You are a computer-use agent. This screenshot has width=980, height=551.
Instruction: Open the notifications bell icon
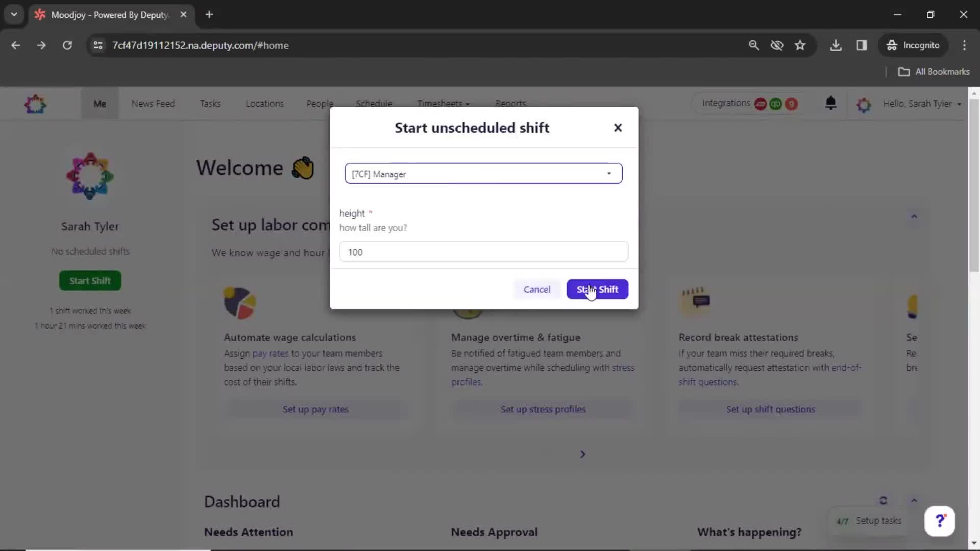coord(830,103)
